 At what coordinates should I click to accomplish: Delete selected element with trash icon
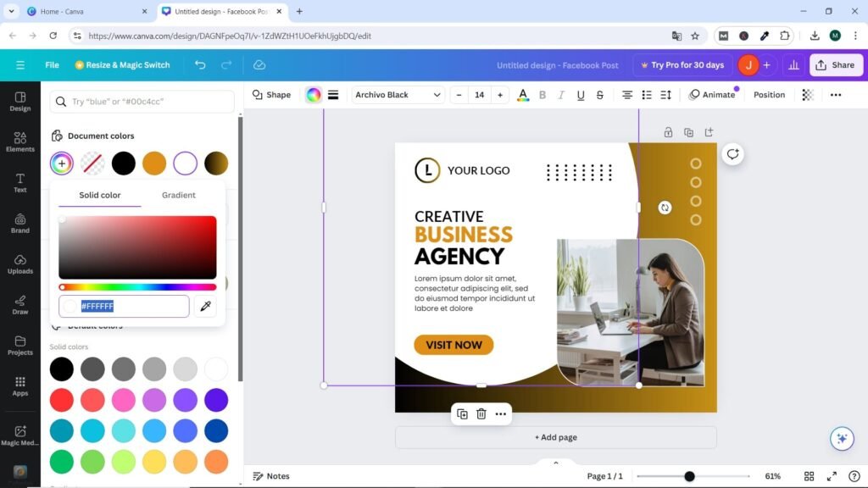[481, 414]
